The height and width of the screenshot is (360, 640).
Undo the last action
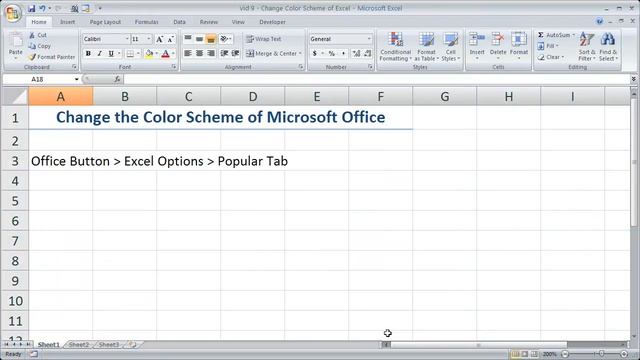[x=42, y=9]
